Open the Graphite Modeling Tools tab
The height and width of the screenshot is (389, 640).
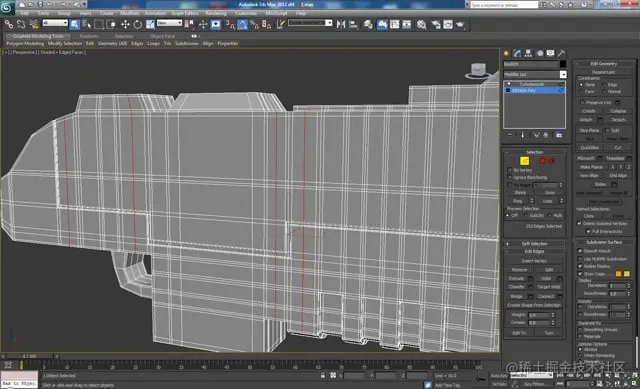(38, 36)
